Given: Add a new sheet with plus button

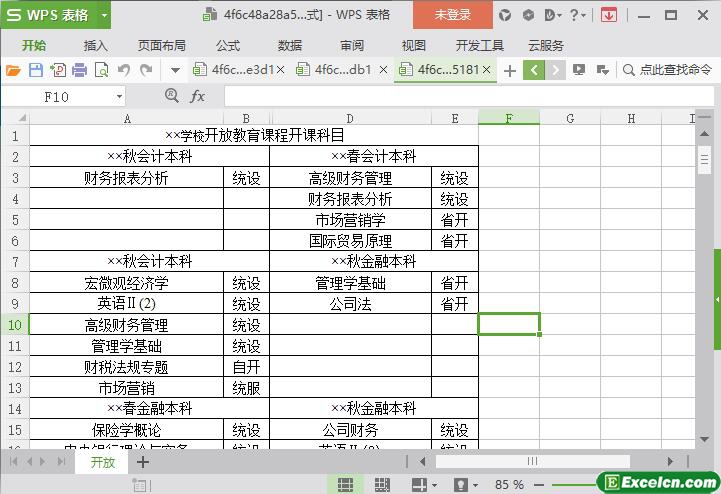Looking at the screenshot, I should click(x=143, y=462).
